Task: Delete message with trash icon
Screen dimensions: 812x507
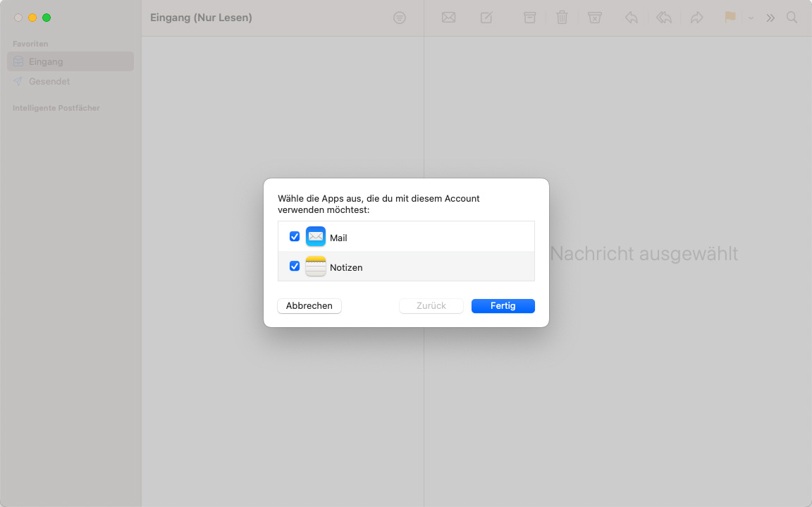Action: [x=562, y=18]
